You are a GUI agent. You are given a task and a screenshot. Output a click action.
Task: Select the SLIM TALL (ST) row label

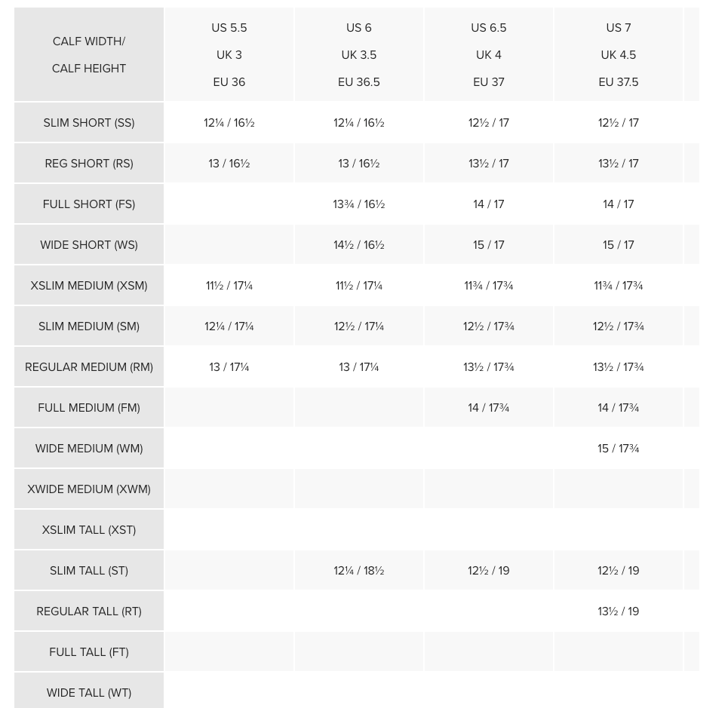pyautogui.click(x=89, y=571)
